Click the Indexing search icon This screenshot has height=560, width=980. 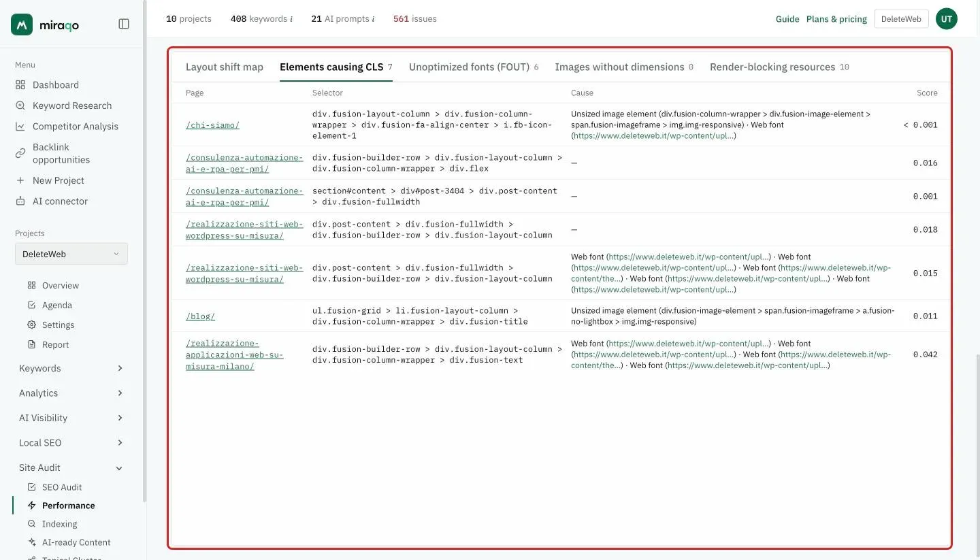point(31,524)
